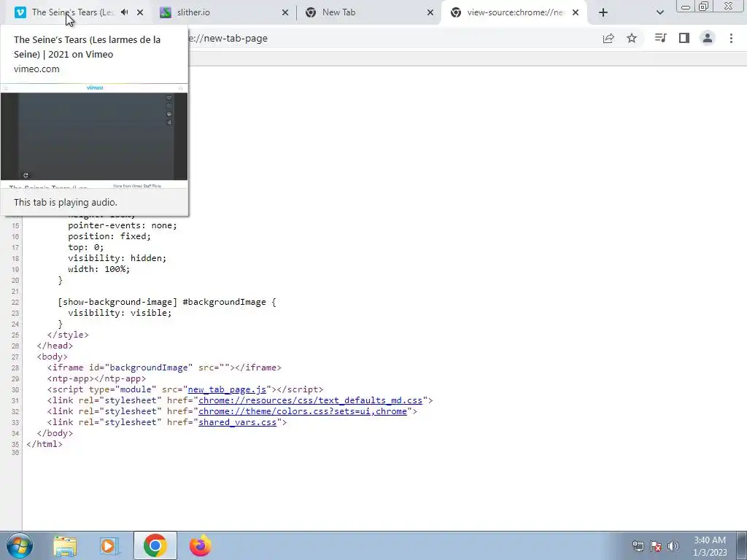Image resolution: width=747 pixels, height=560 pixels.
Task: Open the profile avatar menu
Action: (x=708, y=38)
